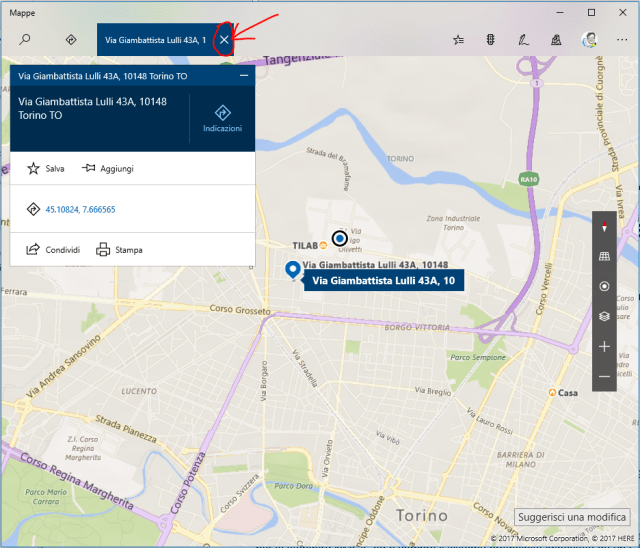Click Suggerisci una modifica button
The width and height of the screenshot is (640, 548).
point(572,517)
